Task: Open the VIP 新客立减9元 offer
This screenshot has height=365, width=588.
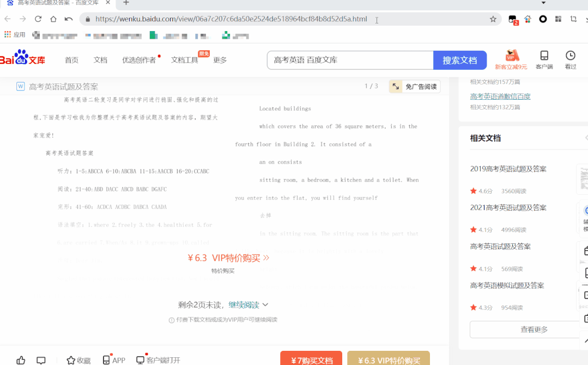Action: tap(511, 59)
